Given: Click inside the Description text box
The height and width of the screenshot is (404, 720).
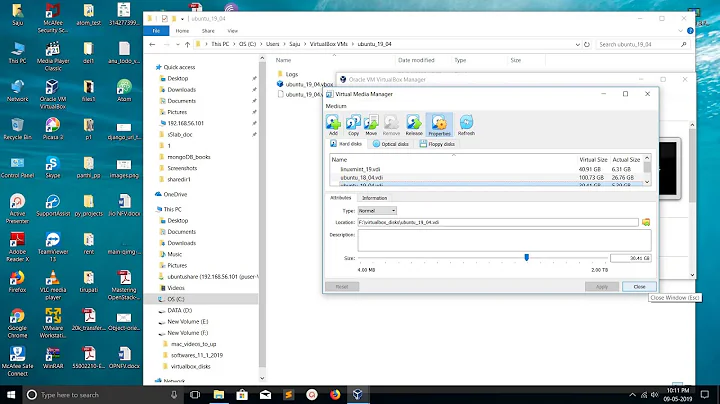Looking at the screenshot, I should pyautogui.click(x=504, y=240).
